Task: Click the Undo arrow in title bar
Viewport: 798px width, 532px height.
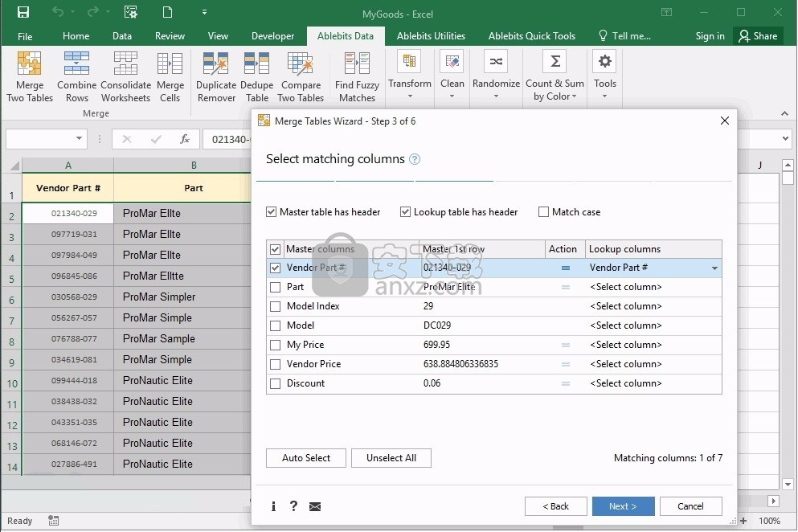Action: (x=58, y=12)
